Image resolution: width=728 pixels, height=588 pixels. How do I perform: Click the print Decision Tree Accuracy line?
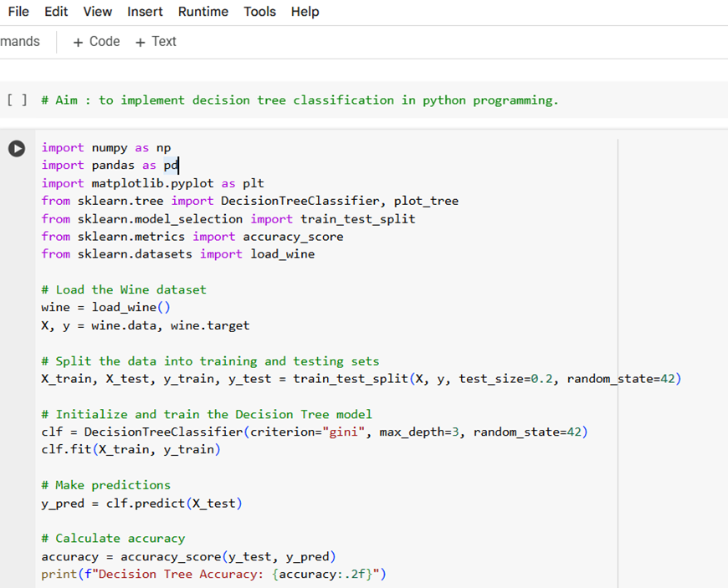[213, 574]
